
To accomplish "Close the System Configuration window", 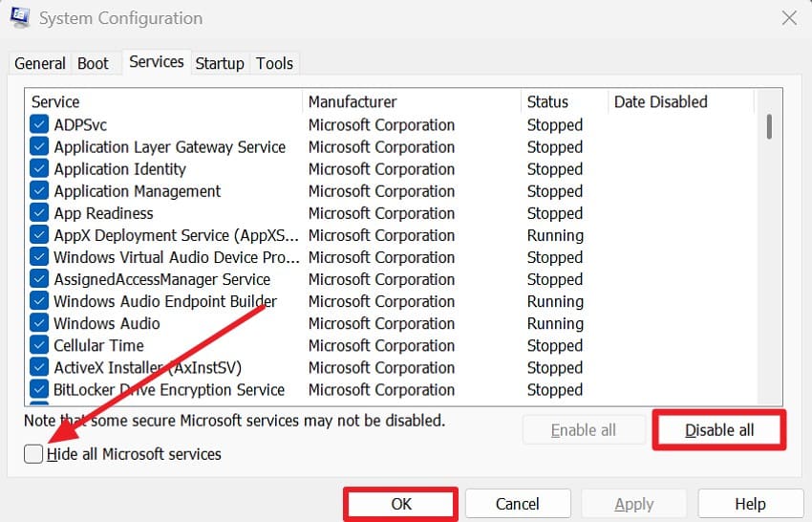I will (x=789, y=18).
